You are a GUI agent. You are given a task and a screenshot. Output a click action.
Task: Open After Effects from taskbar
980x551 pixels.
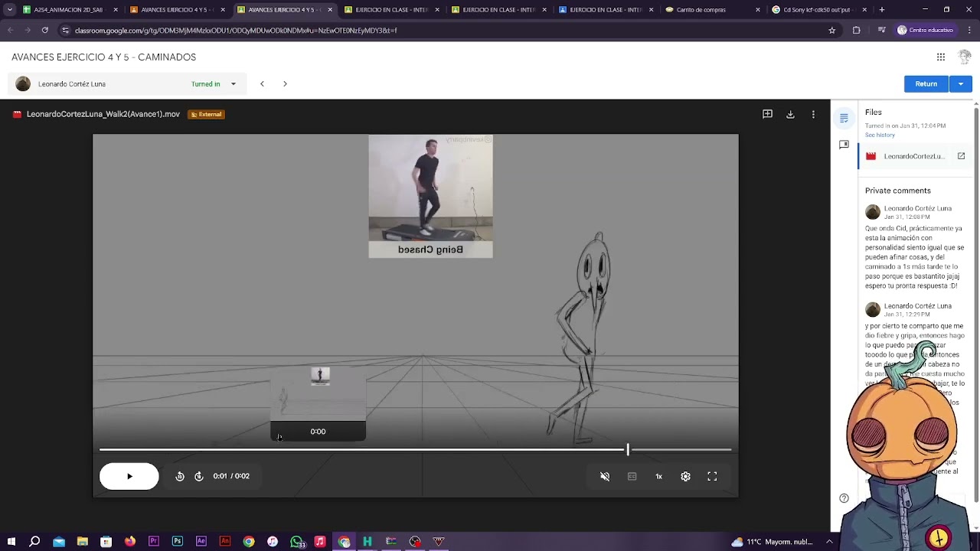(x=201, y=541)
